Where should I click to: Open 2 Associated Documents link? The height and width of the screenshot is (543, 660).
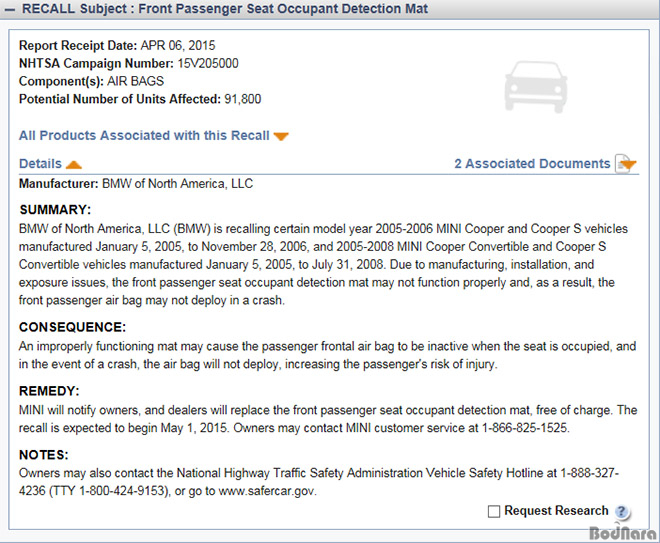click(x=532, y=163)
